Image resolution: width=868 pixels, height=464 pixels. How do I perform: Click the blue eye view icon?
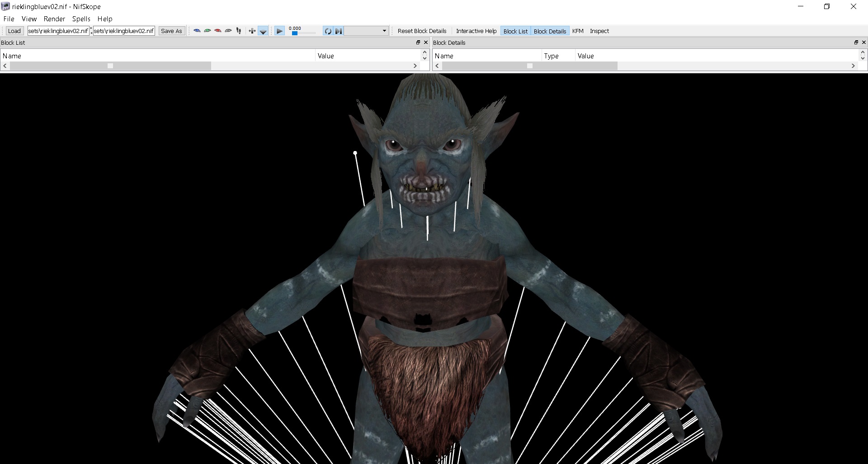tap(197, 31)
